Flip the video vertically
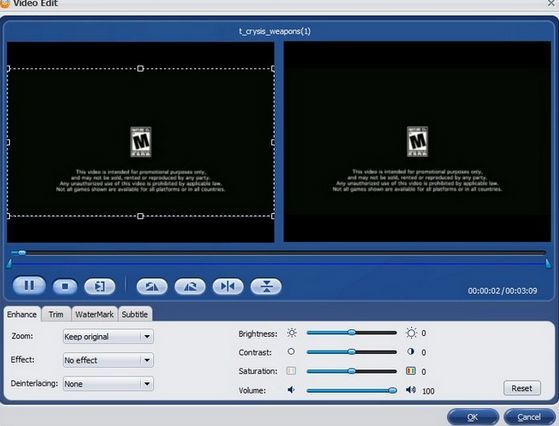 point(266,286)
